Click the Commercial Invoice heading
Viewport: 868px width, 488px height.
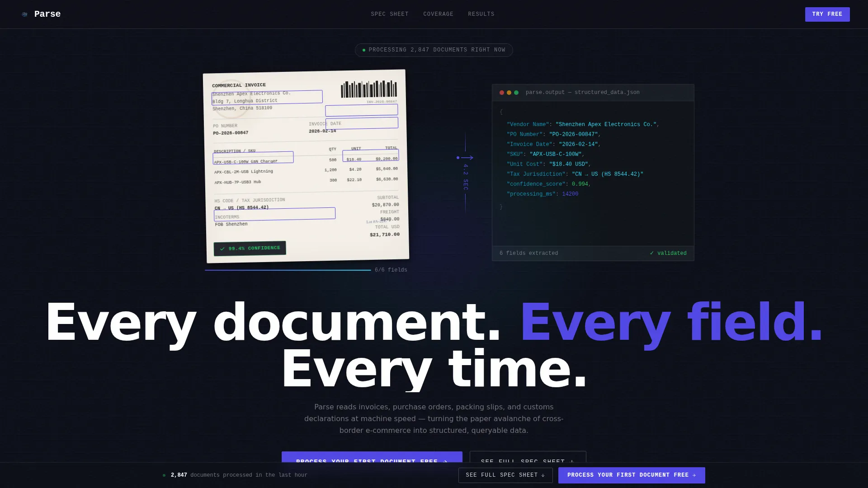(x=239, y=85)
